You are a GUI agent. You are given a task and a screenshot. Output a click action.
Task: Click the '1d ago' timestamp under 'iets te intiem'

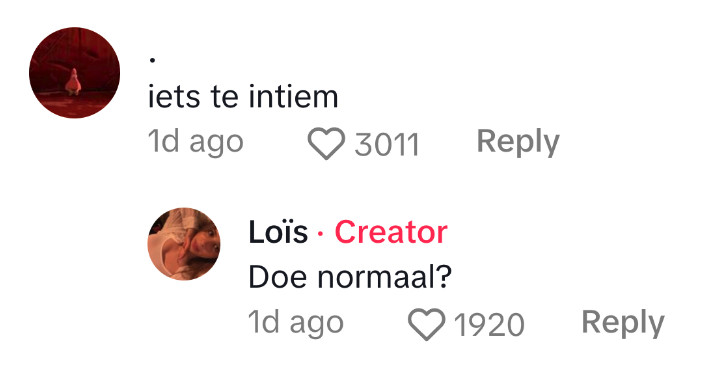pos(195,143)
